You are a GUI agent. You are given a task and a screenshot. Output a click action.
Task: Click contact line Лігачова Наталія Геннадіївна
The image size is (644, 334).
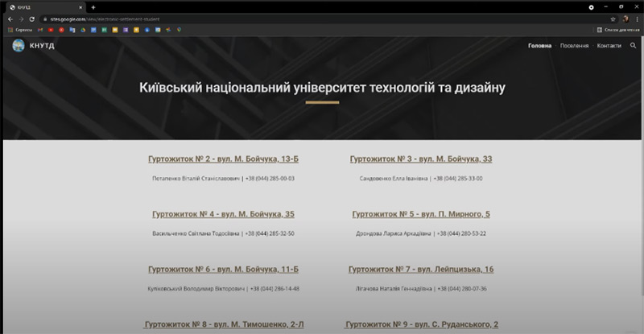coord(421,288)
